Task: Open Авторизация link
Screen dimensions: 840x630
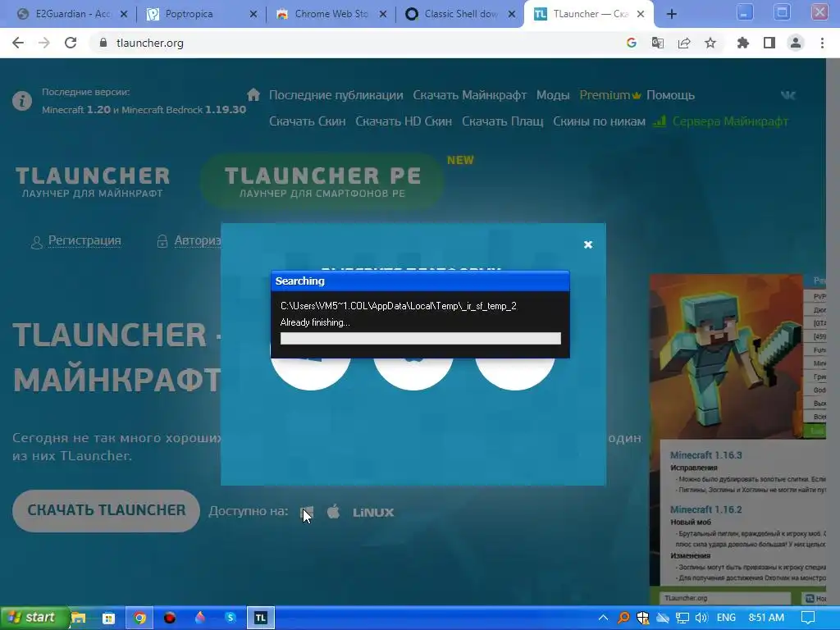Action: point(197,240)
